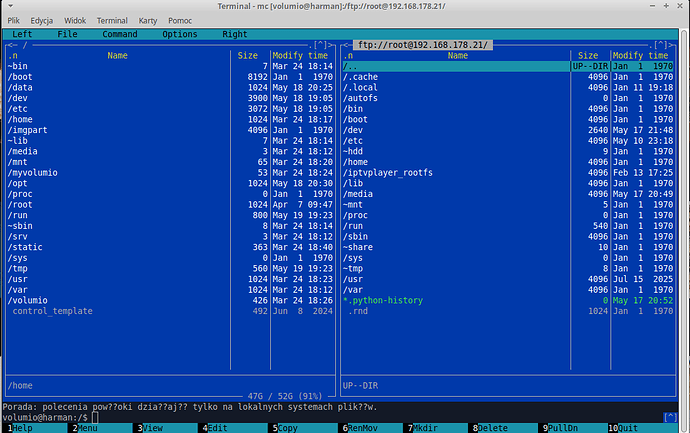Image resolution: width=690 pixels, height=433 pixels.
Task: Open the Plik menu in the terminal
Action: tap(13, 21)
